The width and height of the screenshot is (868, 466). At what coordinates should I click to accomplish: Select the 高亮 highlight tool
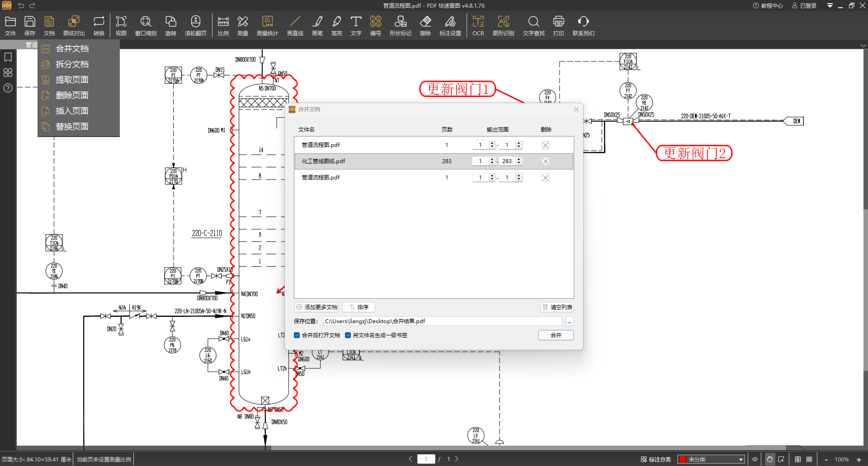pos(336,26)
